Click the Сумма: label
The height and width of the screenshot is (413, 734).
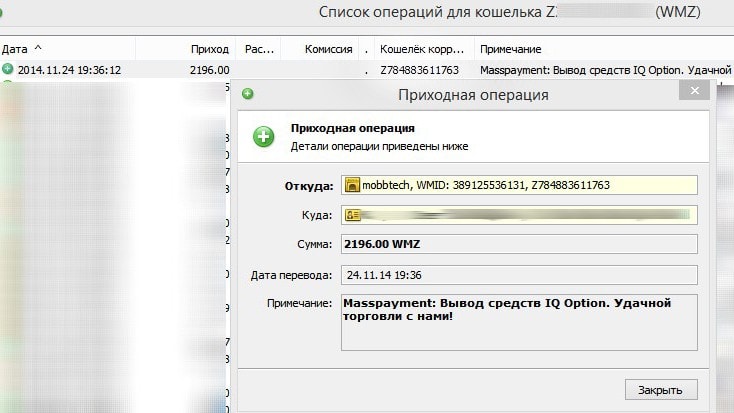(315, 244)
